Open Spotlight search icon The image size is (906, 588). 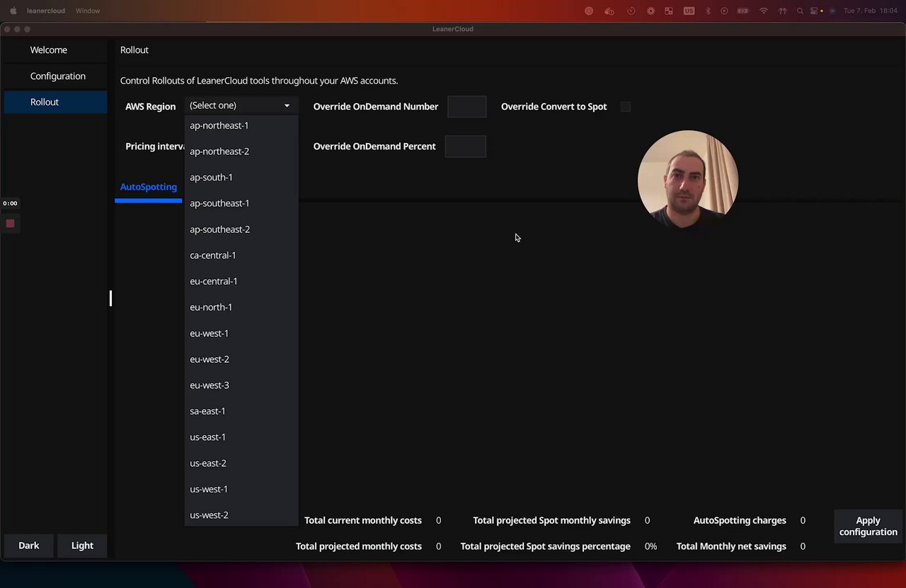click(x=800, y=11)
